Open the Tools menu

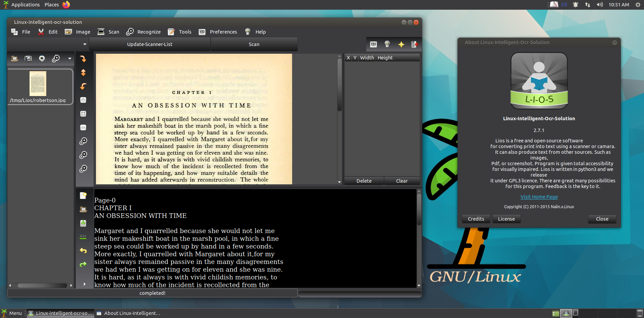[179, 32]
